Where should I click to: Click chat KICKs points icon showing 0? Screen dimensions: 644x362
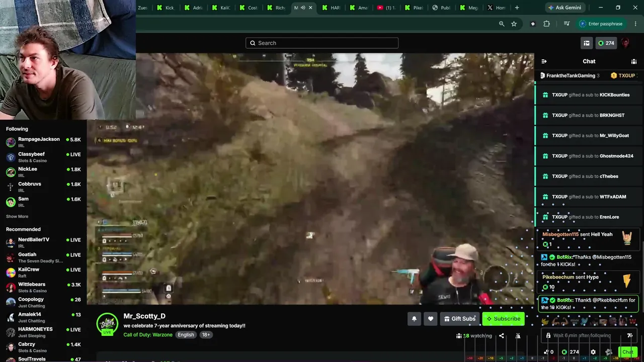tap(548, 352)
